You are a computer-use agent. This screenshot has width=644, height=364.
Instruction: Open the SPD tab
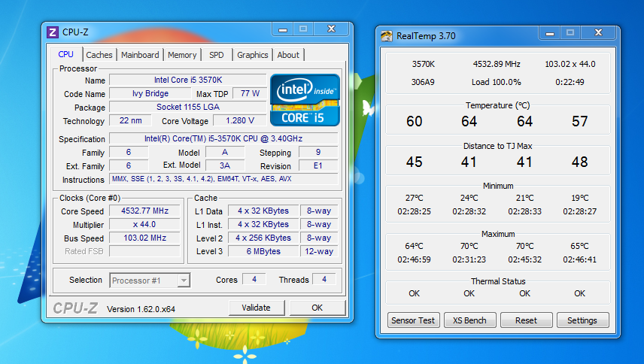pos(217,55)
